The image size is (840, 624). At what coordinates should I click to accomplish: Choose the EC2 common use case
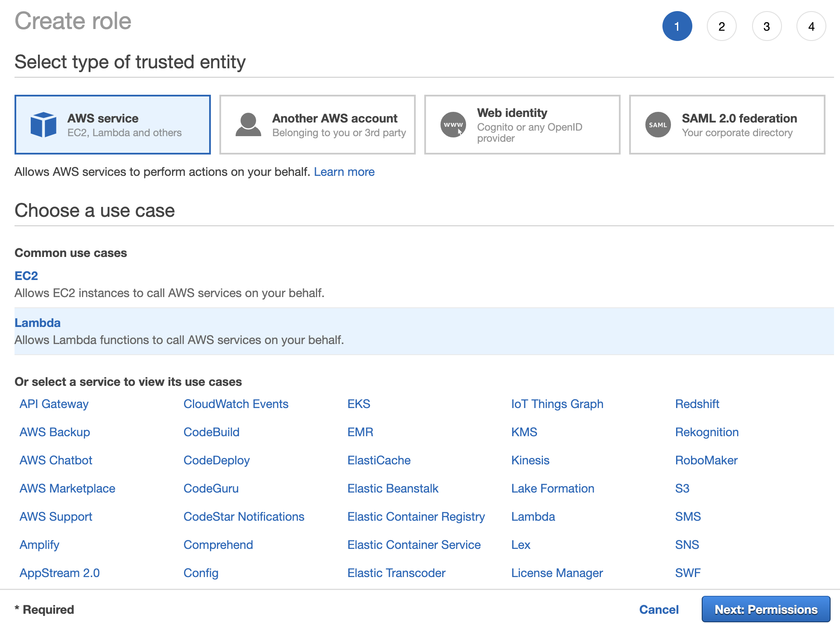[26, 276]
